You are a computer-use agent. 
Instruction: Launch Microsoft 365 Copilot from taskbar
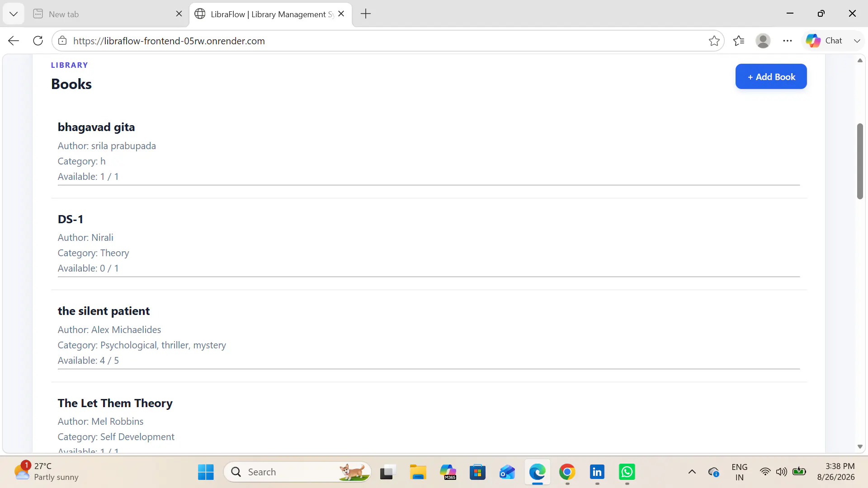click(x=448, y=472)
